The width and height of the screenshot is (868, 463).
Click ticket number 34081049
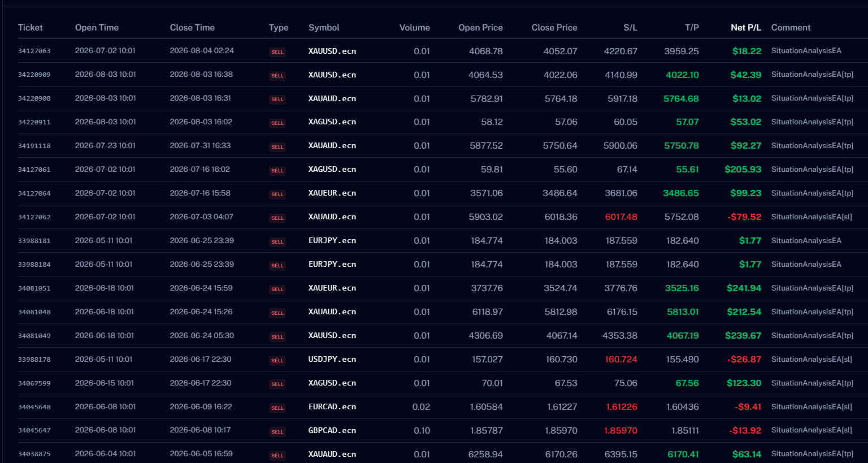click(x=34, y=336)
